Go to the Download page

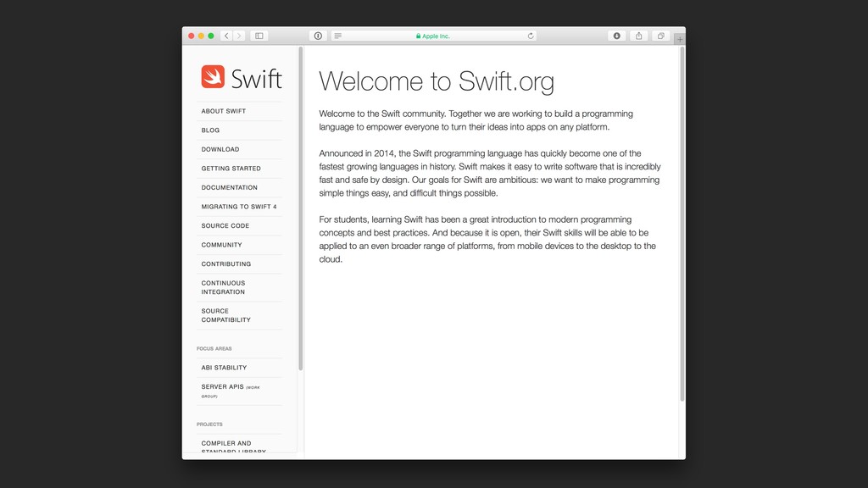(220, 149)
